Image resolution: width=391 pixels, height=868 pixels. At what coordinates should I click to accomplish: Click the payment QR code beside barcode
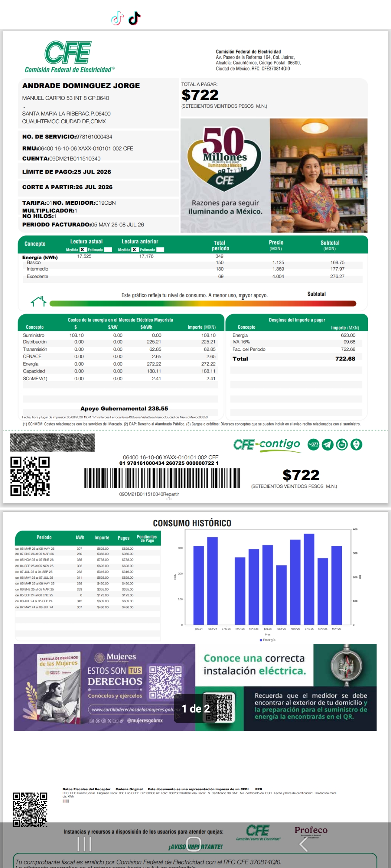(x=30, y=476)
